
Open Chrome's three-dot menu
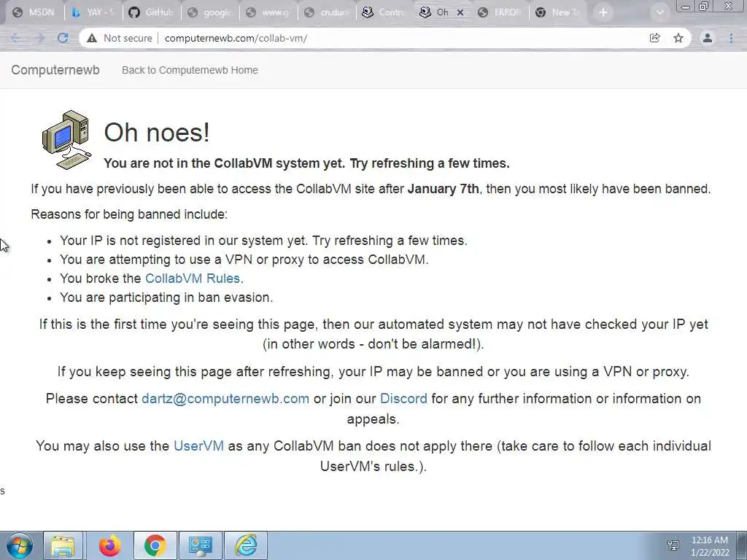coord(731,38)
